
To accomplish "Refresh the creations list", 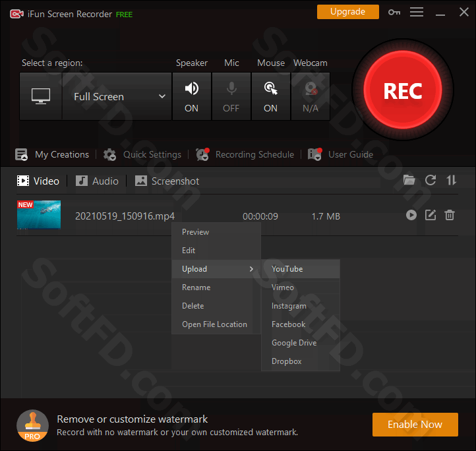I will coord(431,180).
